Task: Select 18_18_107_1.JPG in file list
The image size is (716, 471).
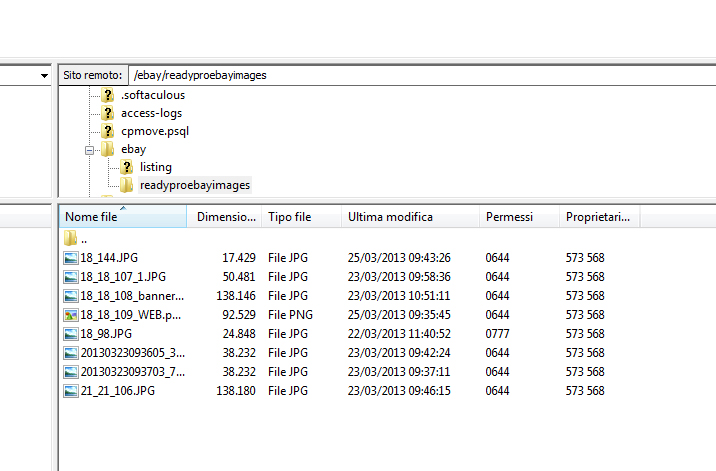Action: (123, 277)
